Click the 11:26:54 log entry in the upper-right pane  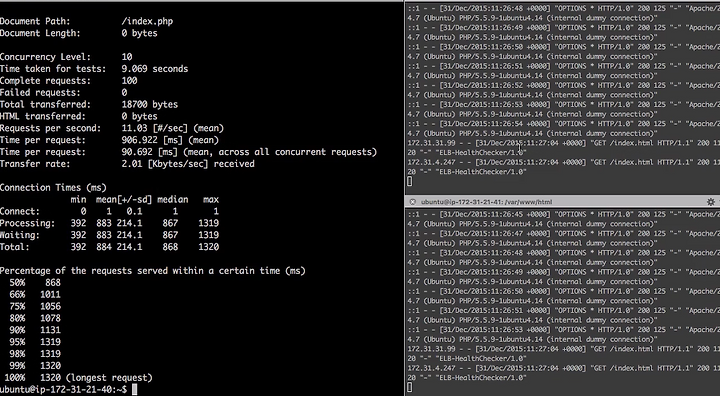(x=563, y=129)
